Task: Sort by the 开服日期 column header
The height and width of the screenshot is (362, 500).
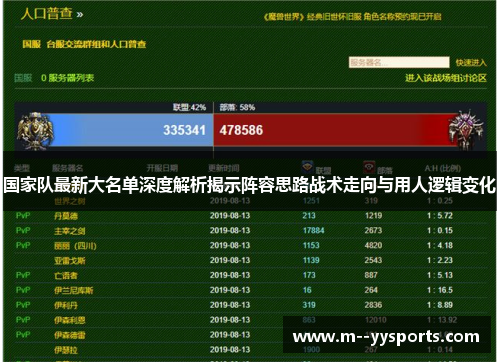Action: point(162,168)
